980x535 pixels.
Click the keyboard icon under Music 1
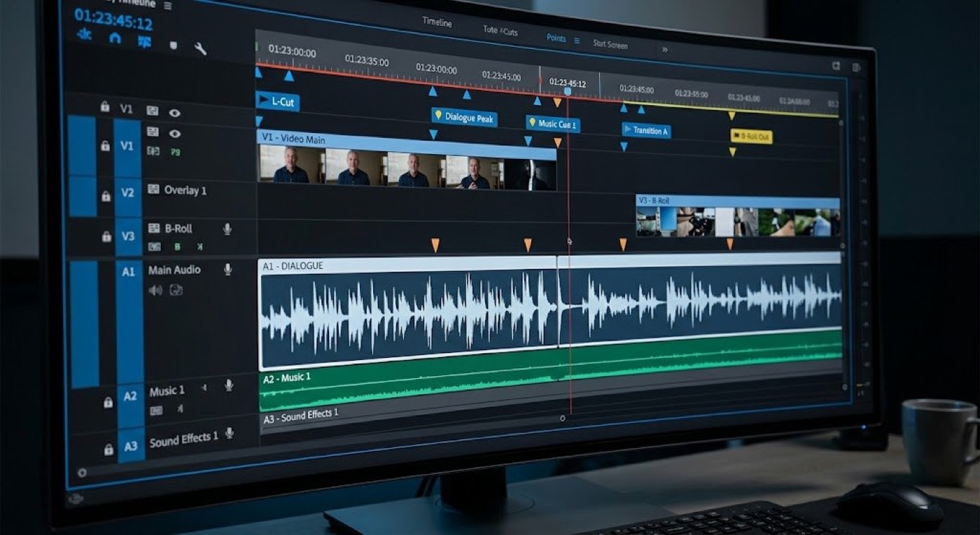point(156,410)
